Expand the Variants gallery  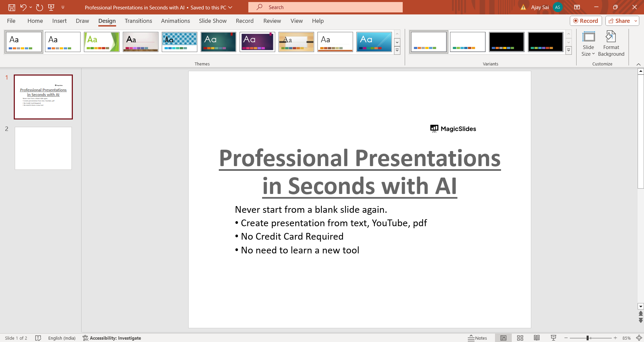[568, 51]
